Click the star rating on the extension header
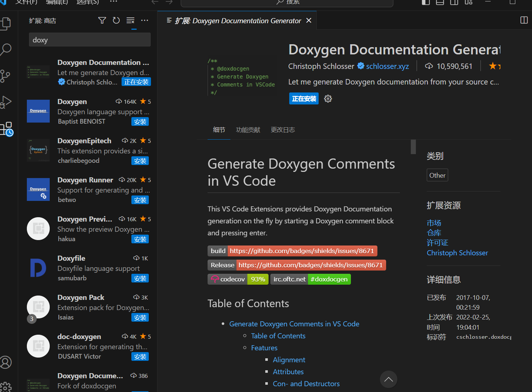 495,66
